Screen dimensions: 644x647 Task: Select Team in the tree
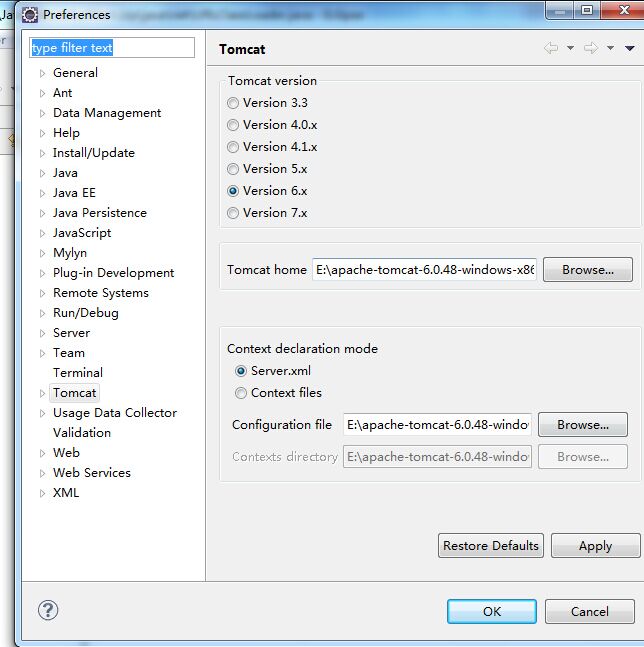click(x=69, y=353)
